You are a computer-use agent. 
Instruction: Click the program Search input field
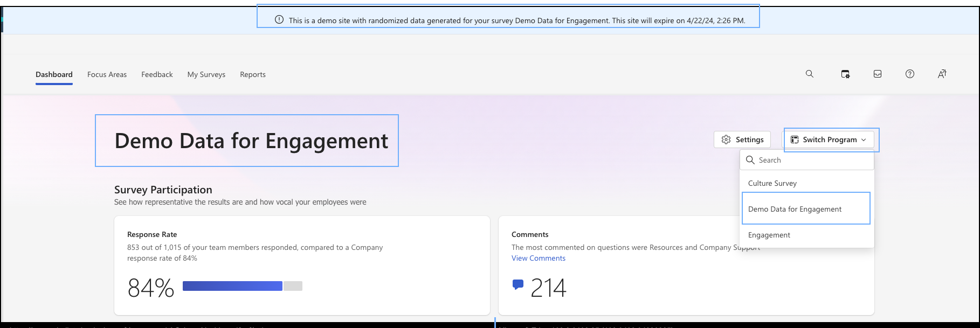(811, 160)
